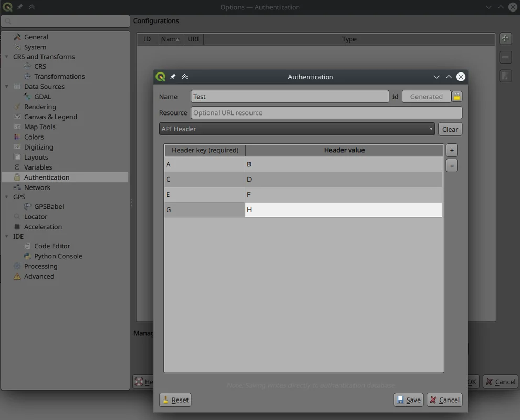Click the Name input field containing Test
The height and width of the screenshot is (420, 520).
pyautogui.click(x=289, y=97)
